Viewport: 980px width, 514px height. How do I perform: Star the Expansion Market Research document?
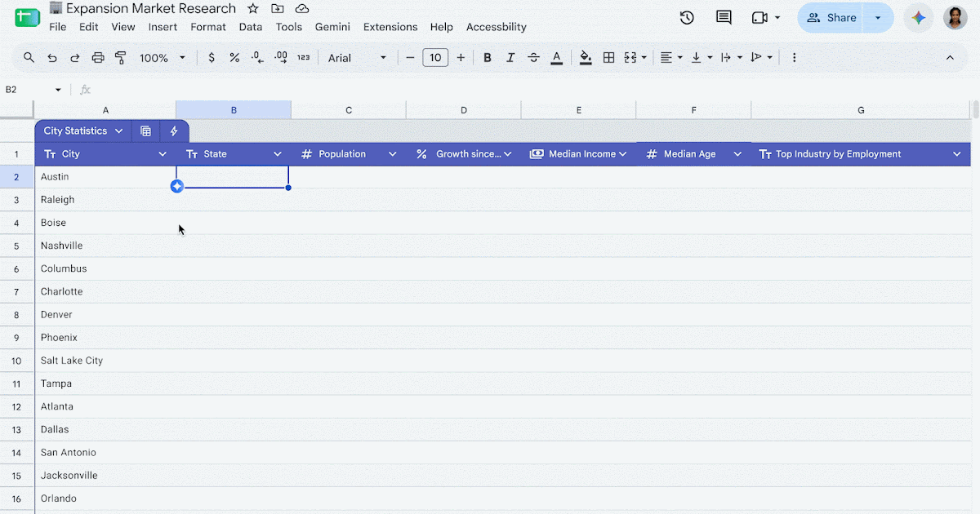click(x=253, y=9)
